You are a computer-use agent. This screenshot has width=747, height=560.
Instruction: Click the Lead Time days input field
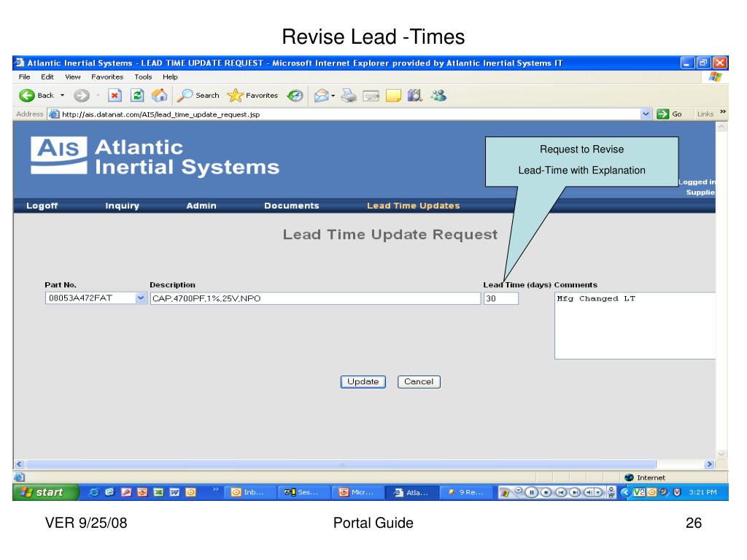(500, 298)
